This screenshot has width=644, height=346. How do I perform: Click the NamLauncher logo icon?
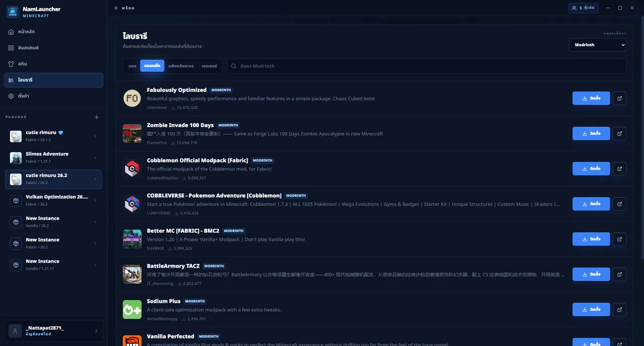click(x=13, y=12)
